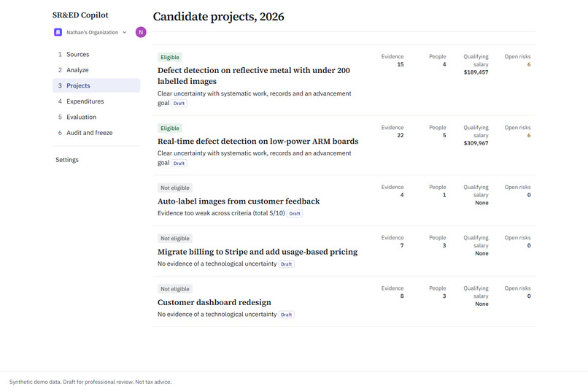Viewport: 588px width, 392px height.
Task: Click 'Evidence too weak across criteria' description
Action: tap(221, 213)
